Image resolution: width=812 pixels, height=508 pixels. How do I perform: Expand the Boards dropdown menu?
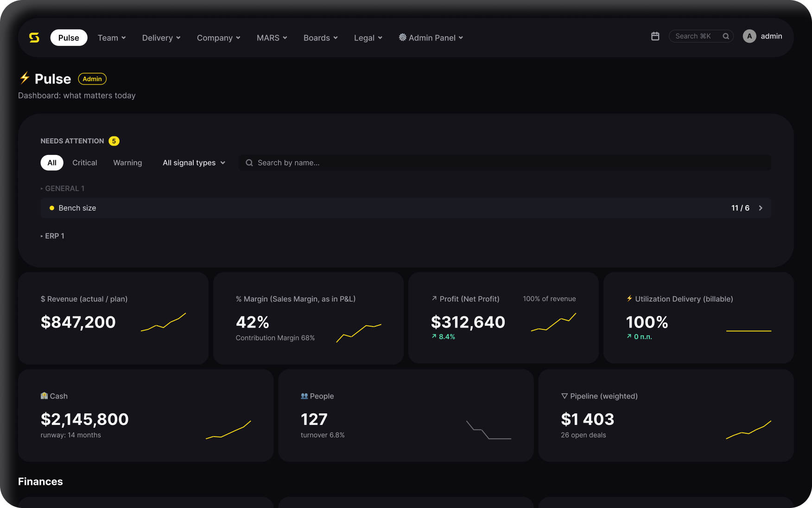pyautogui.click(x=321, y=38)
